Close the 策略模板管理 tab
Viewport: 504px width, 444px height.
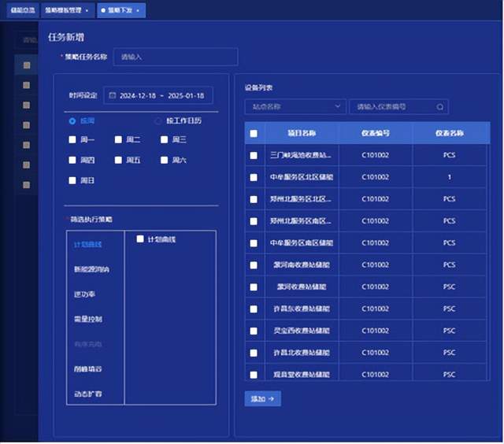click(87, 10)
